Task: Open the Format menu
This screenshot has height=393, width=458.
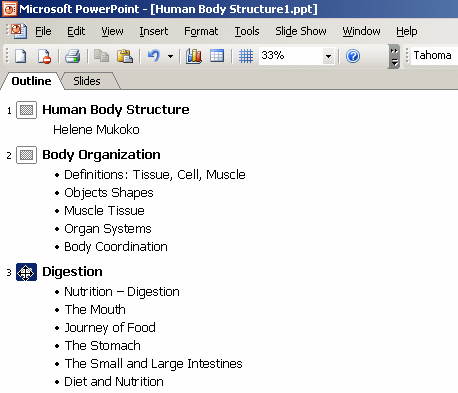Action: tap(201, 31)
